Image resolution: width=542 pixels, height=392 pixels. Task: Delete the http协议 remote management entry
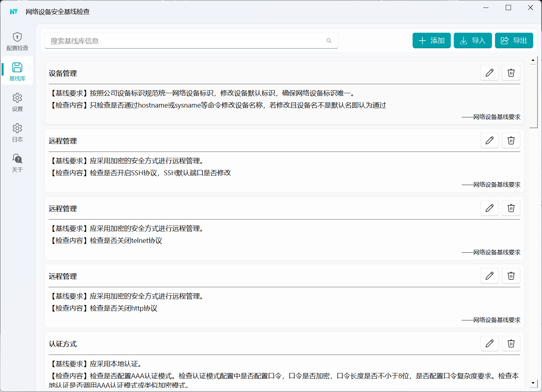tap(511, 276)
